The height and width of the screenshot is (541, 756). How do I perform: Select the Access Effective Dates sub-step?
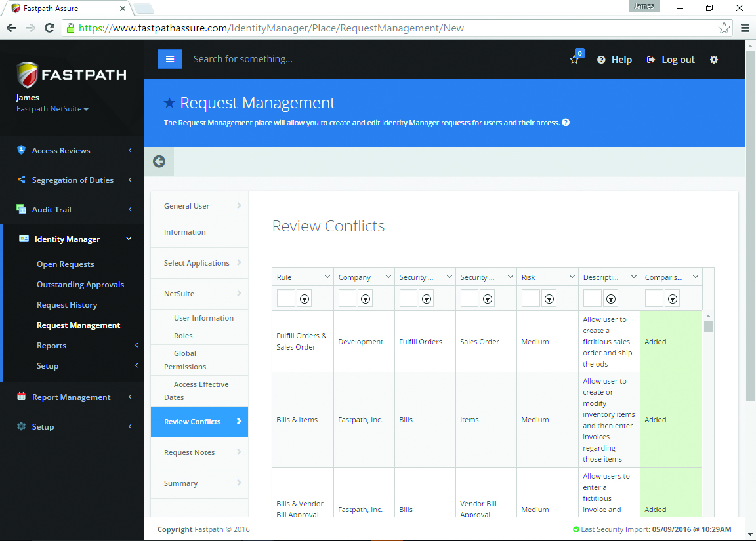point(199,391)
